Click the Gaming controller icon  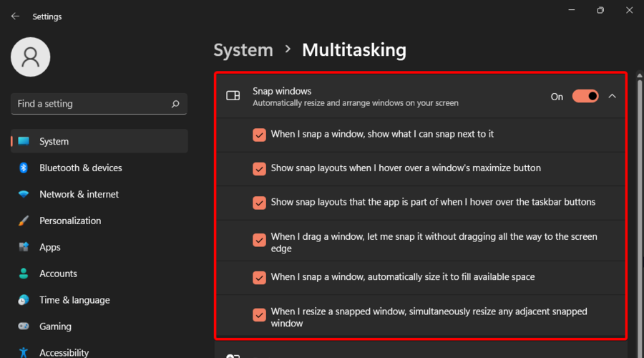pyautogui.click(x=24, y=326)
